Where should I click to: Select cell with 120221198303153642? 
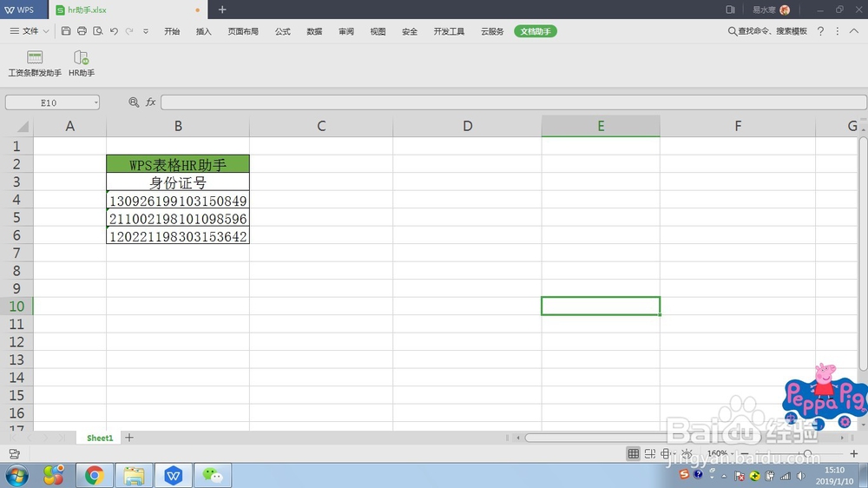(178, 236)
